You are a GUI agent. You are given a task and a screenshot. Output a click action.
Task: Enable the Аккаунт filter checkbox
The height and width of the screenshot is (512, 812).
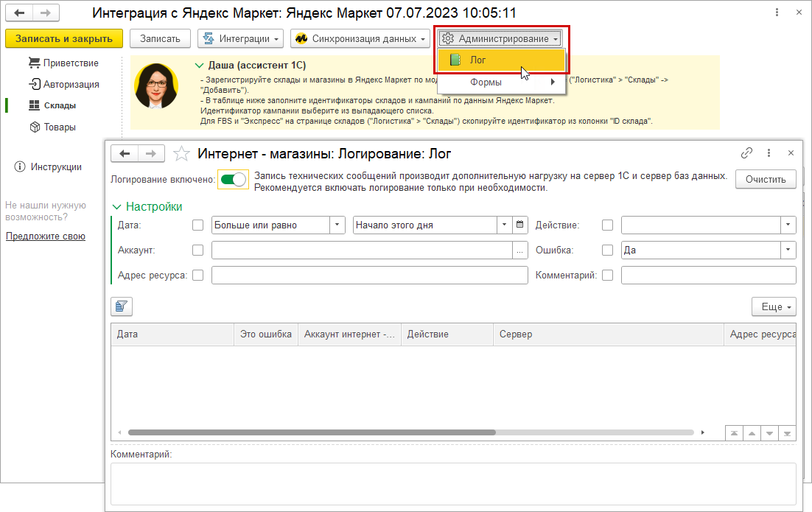point(197,250)
